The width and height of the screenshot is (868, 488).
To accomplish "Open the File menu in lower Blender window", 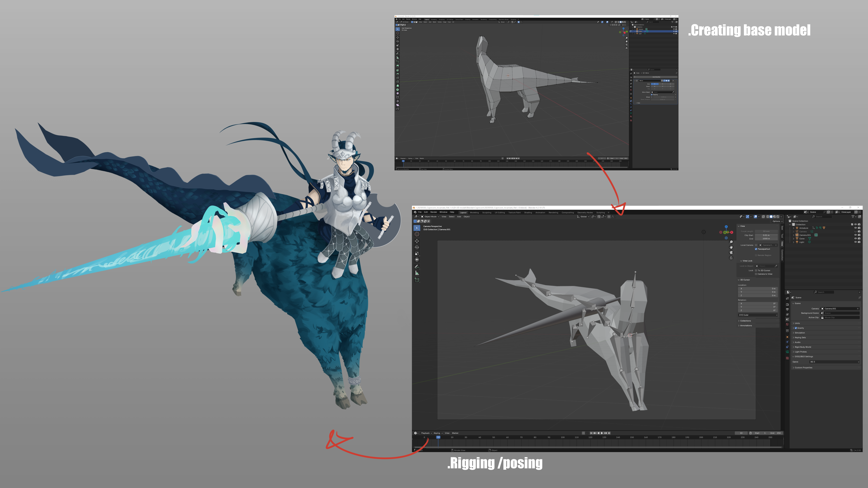I will [x=420, y=212].
